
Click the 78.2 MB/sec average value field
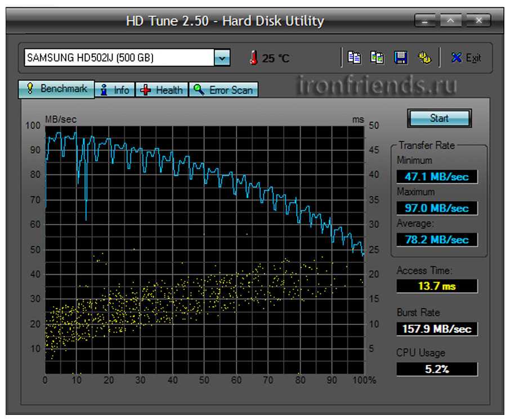click(x=436, y=240)
